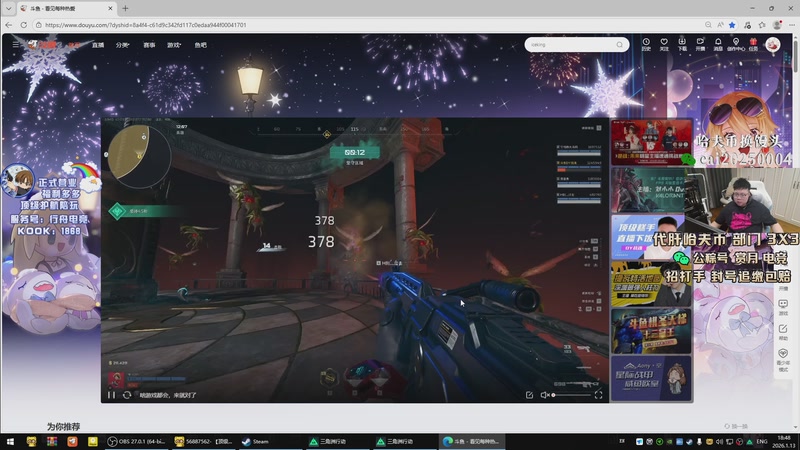This screenshot has height=450, width=800.
Task: Switch to the 56887562 taskbar window
Action: pyautogui.click(x=204, y=441)
